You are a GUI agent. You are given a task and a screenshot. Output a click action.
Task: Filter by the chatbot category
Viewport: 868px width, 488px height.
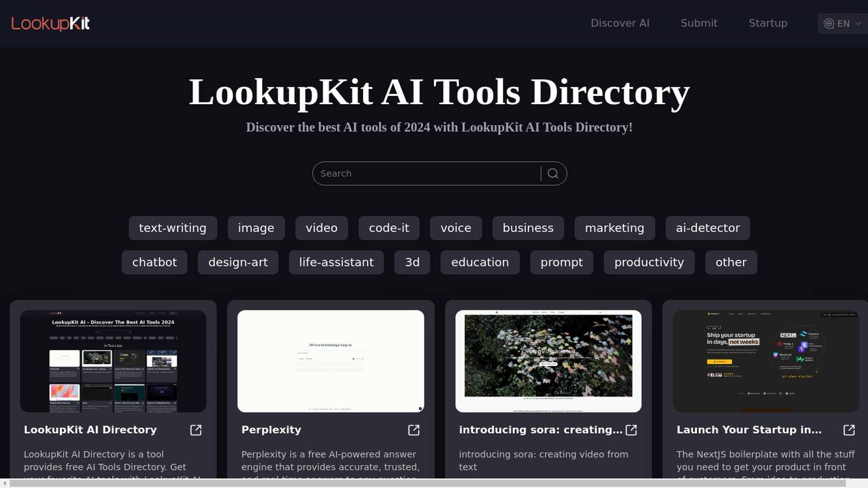pos(154,263)
